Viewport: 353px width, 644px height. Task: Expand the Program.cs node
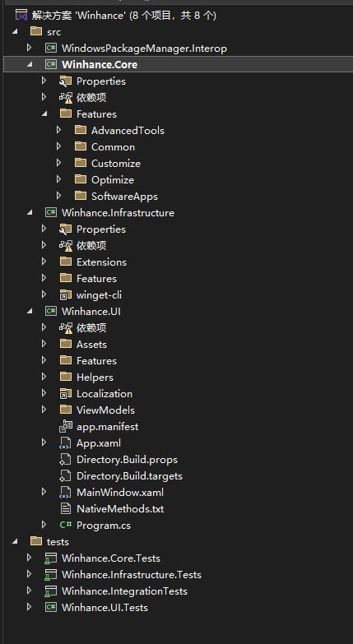tap(44, 525)
